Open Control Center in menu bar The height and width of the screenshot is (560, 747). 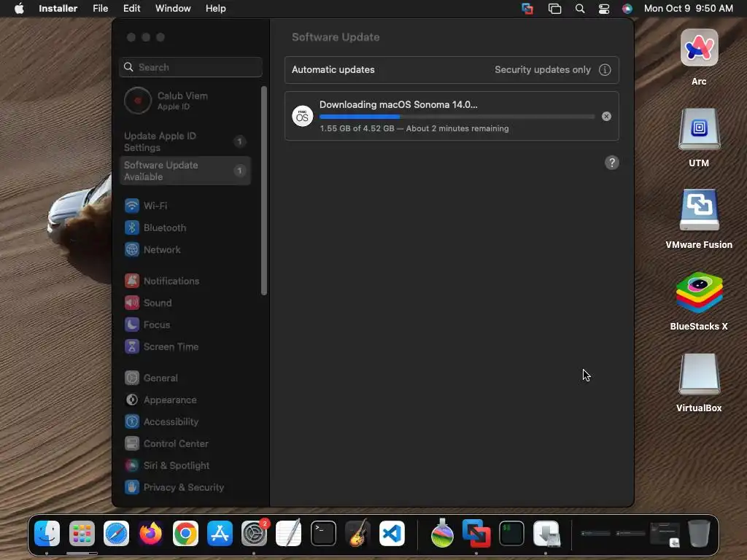[x=603, y=9]
